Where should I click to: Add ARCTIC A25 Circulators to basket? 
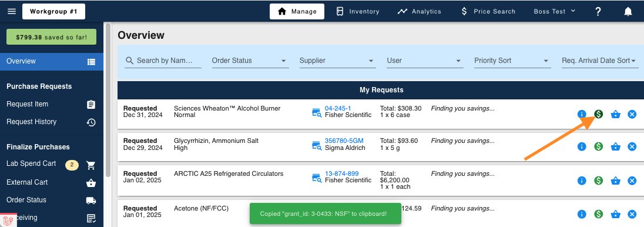[x=615, y=180]
